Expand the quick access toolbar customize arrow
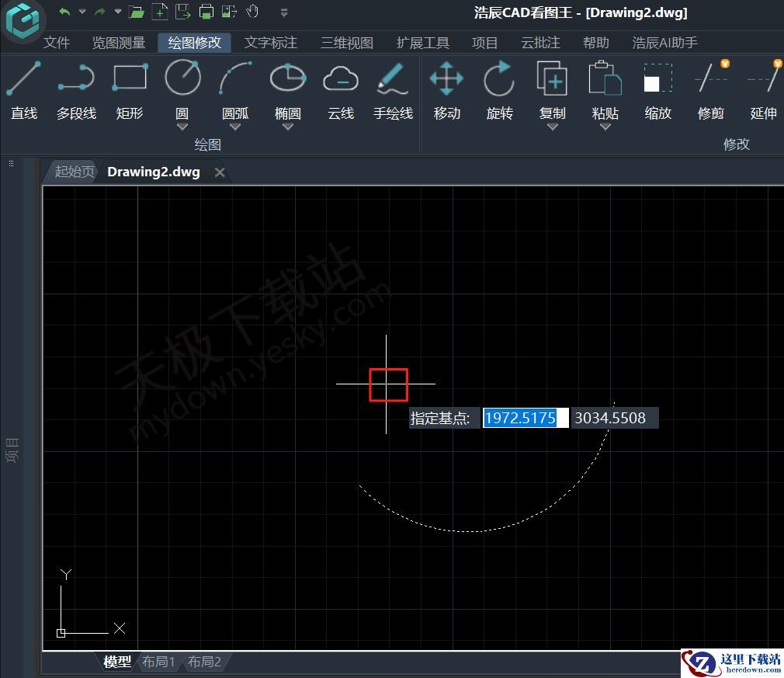 (x=284, y=12)
